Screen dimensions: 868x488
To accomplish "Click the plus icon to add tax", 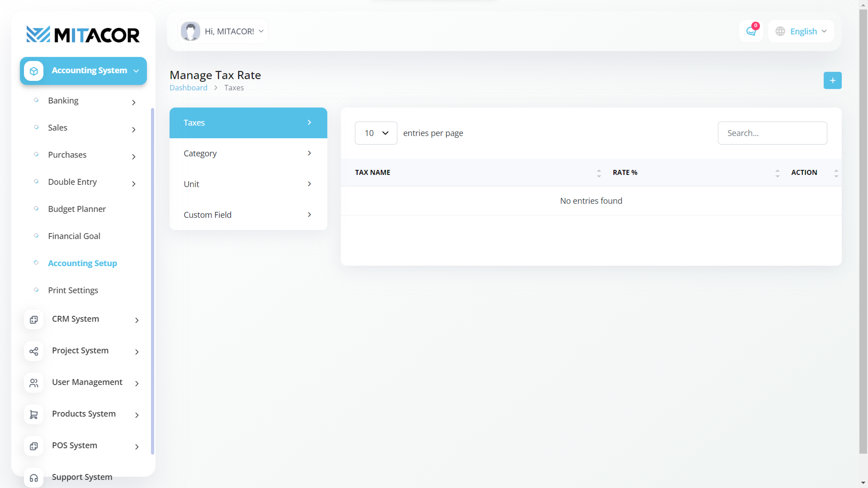I will click(832, 80).
